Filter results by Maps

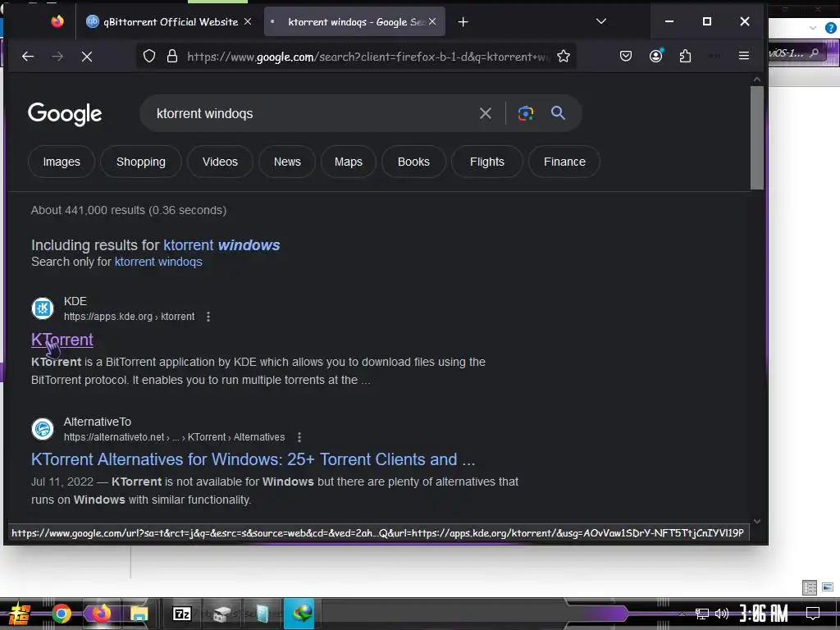[x=348, y=162]
